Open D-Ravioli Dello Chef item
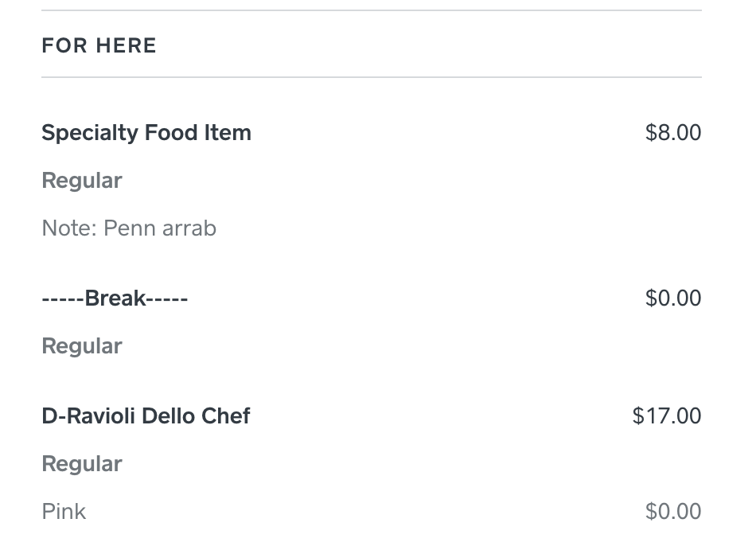This screenshot has width=756, height=546. (x=146, y=416)
